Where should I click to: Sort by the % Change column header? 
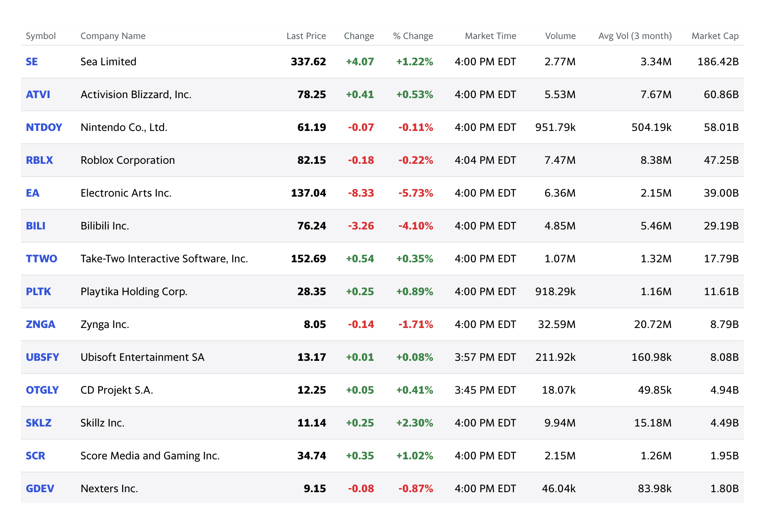pyautogui.click(x=413, y=36)
